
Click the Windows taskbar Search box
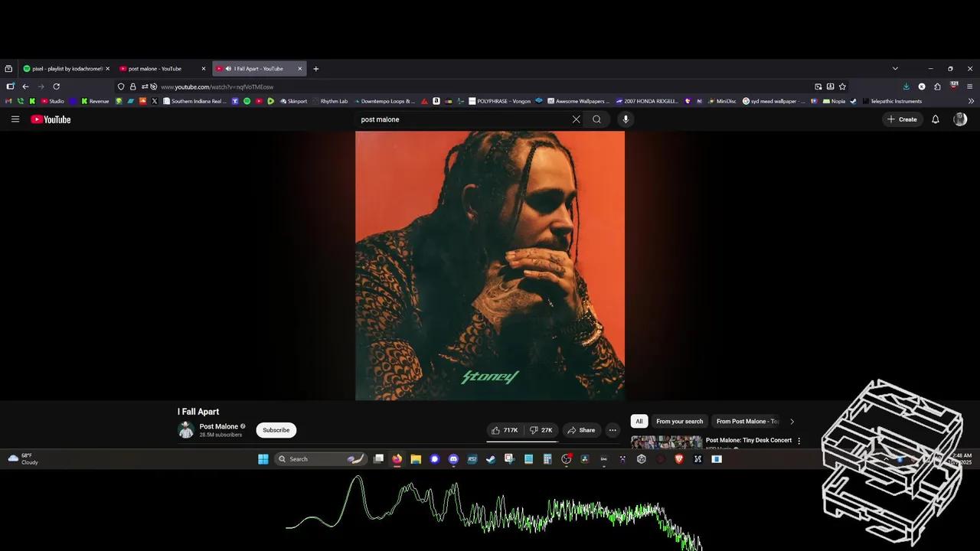point(320,459)
